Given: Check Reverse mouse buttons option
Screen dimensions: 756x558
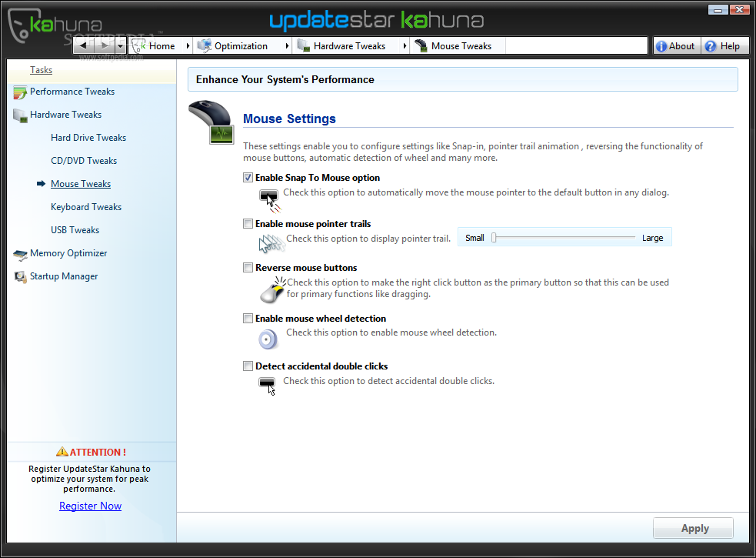Looking at the screenshot, I should 248,267.
